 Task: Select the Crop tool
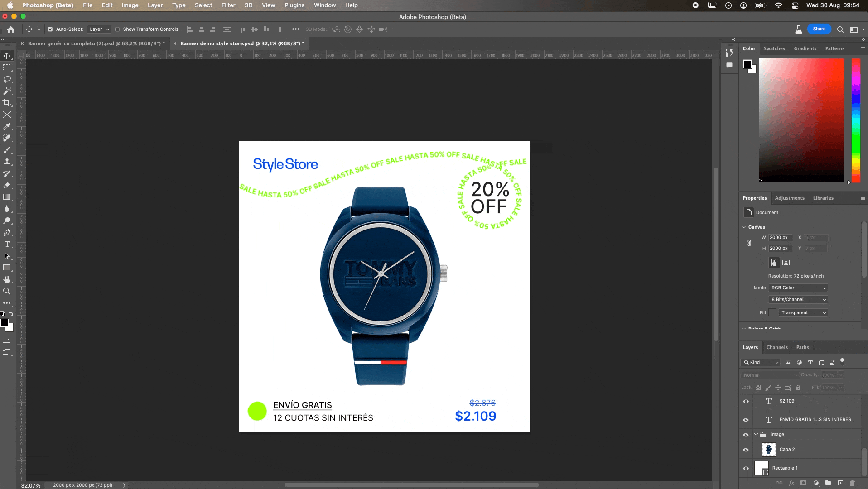point(7,103)
